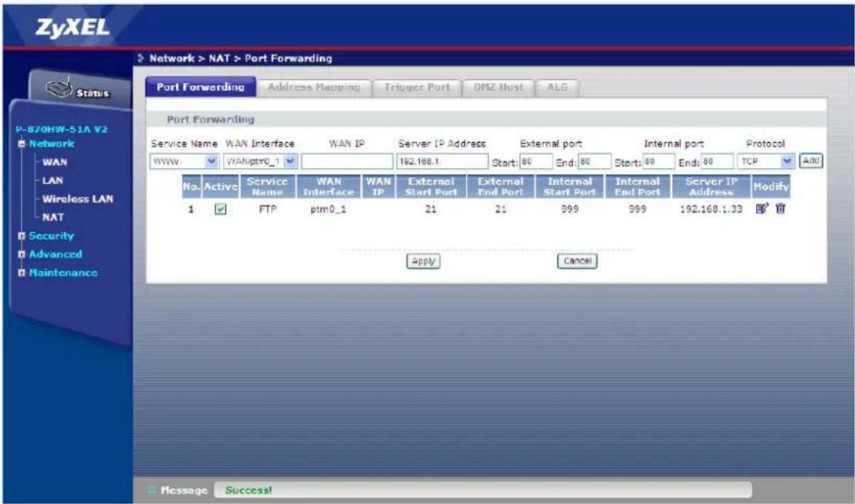Click the ptm0_1 WAN interface cell

tap(328, 209)
